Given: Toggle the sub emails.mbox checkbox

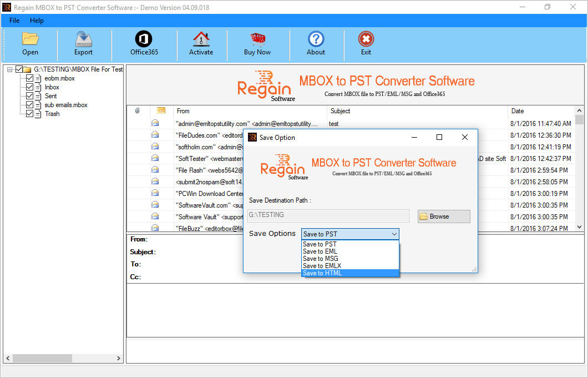Looking at the screenshot, I should click(29, 105).
